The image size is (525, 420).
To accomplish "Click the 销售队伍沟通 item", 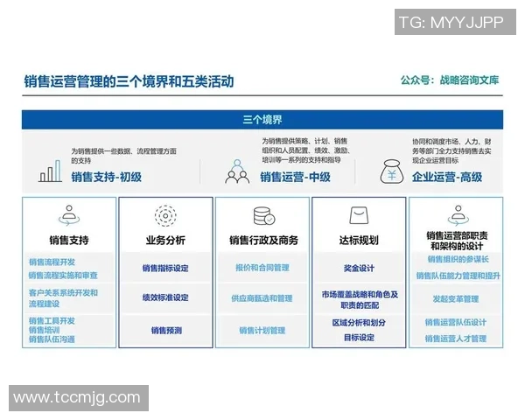I will tap(52, 339).
